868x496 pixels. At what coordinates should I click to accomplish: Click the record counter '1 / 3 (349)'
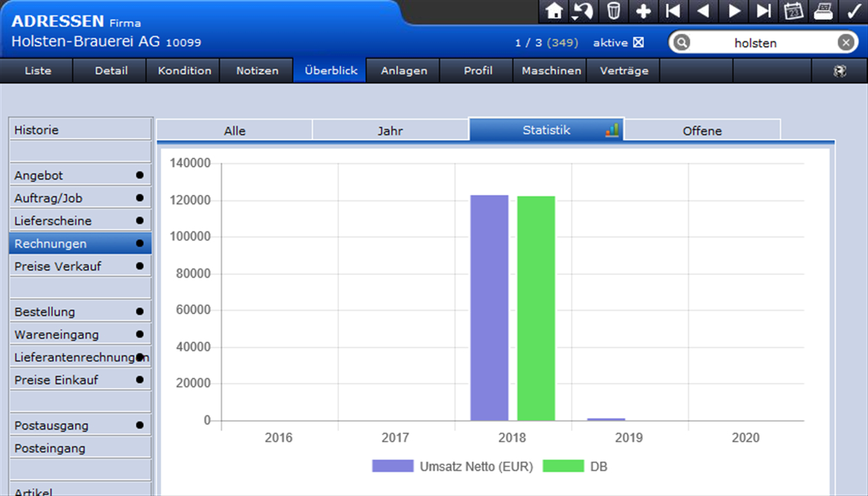(x=546, y=43)
